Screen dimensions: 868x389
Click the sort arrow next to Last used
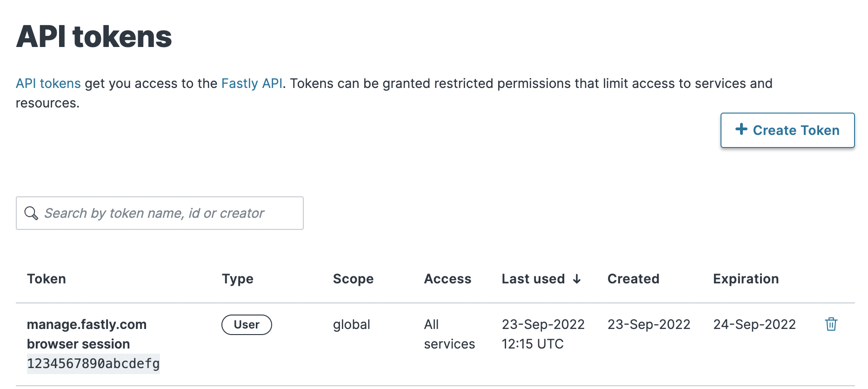[x=577, y=279]
